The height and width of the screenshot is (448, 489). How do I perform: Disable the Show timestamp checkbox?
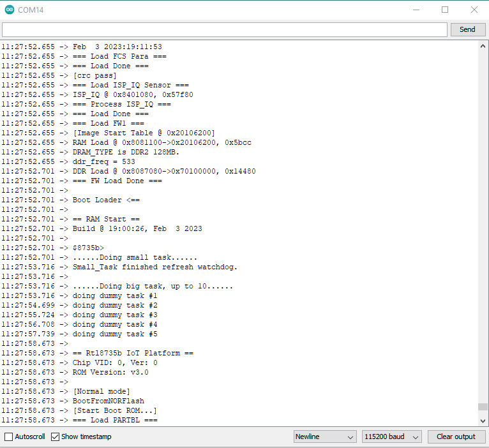(x=56, y=437)
